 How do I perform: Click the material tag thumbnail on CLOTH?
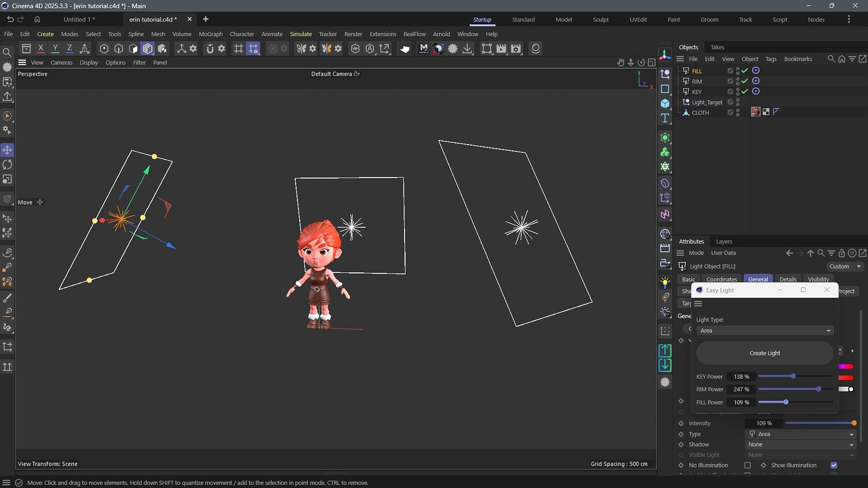point(756,112)
